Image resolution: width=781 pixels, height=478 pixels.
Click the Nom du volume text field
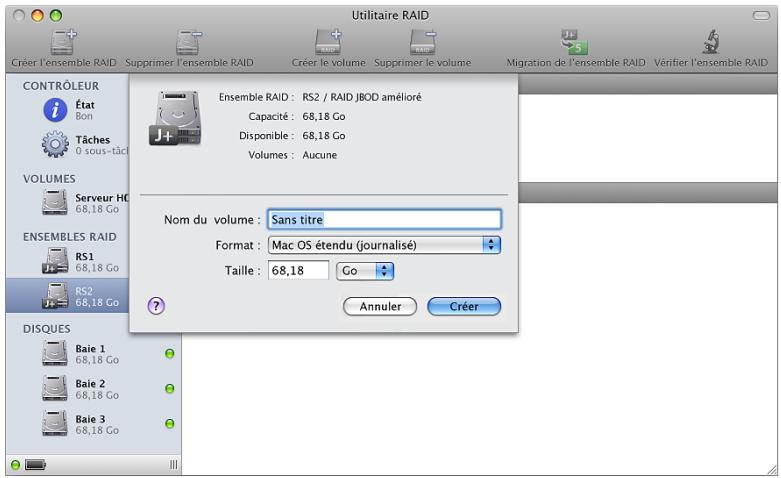(385, 220)
